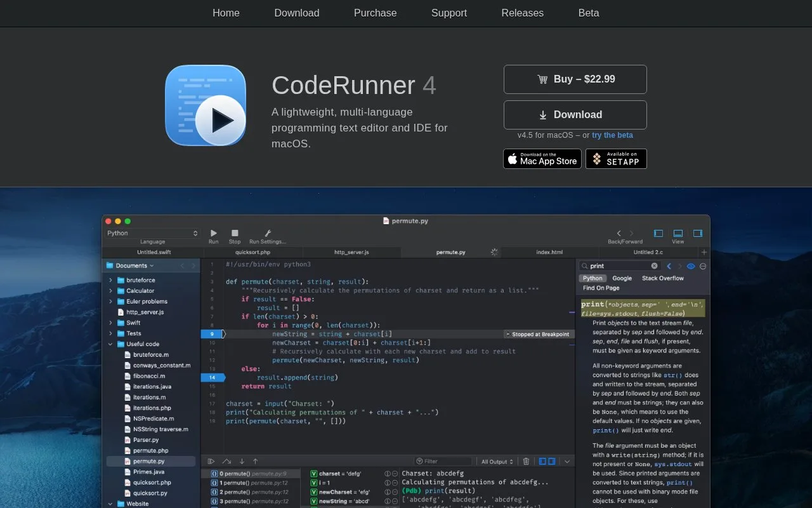The width and height of the screenshot is (812, 508).
Task: Open the Python language dropdown
Action: pos(152,233)
